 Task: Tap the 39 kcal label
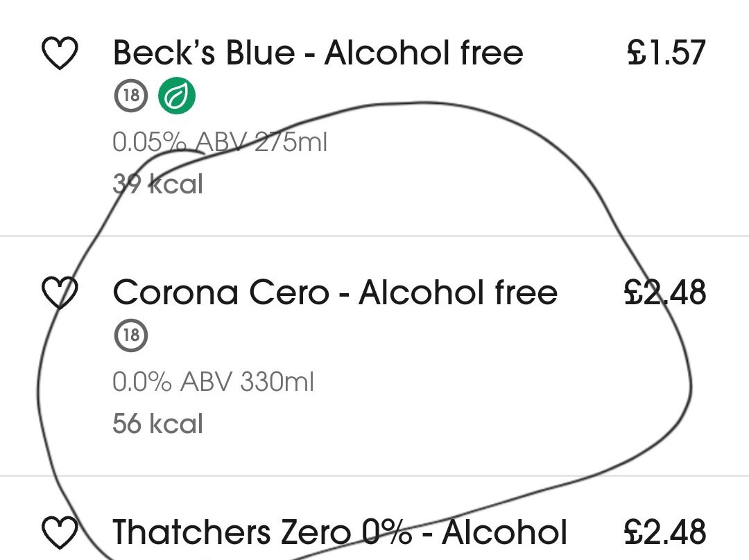(x=158, y=184)
